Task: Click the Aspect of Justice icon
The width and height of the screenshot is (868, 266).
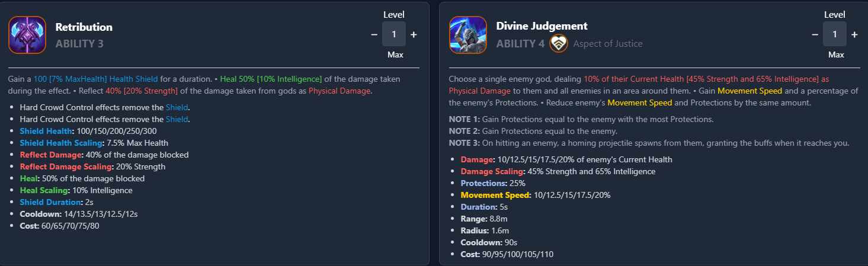Action: coord(558,44)
